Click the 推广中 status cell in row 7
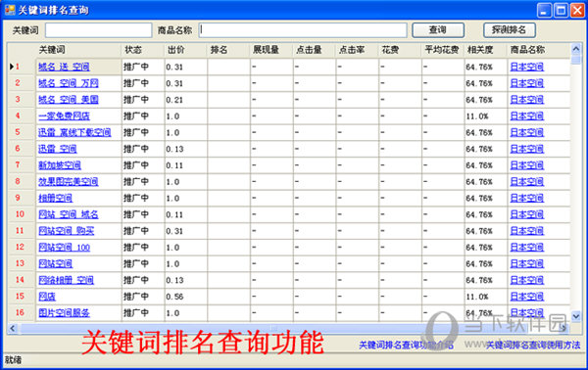 143,165
